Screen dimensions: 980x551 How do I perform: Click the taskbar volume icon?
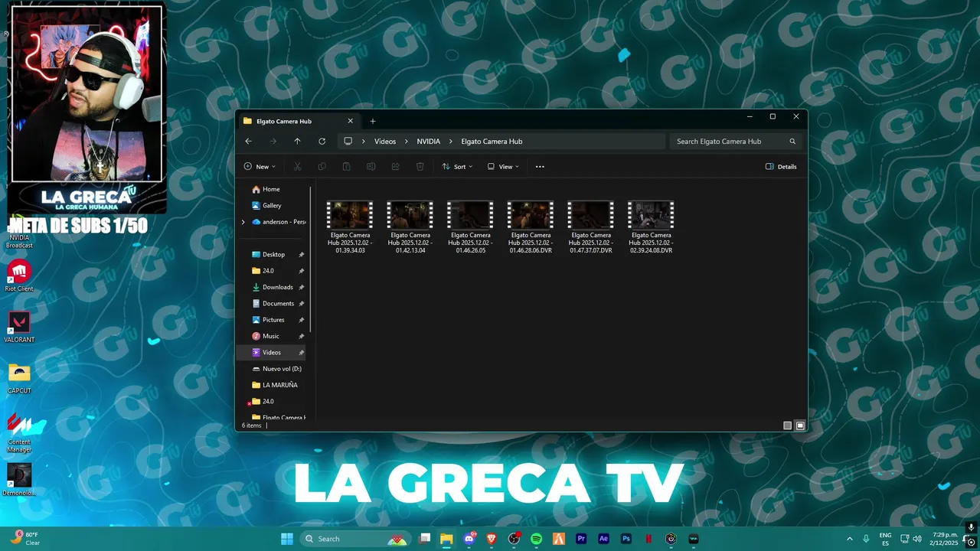917,539
